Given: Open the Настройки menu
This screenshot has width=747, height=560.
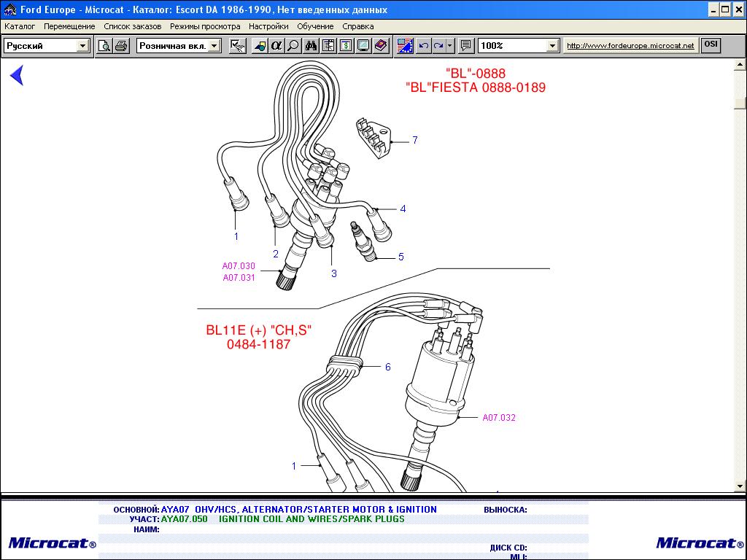Looking at the screenshot, I should click(x=268, y=26).
